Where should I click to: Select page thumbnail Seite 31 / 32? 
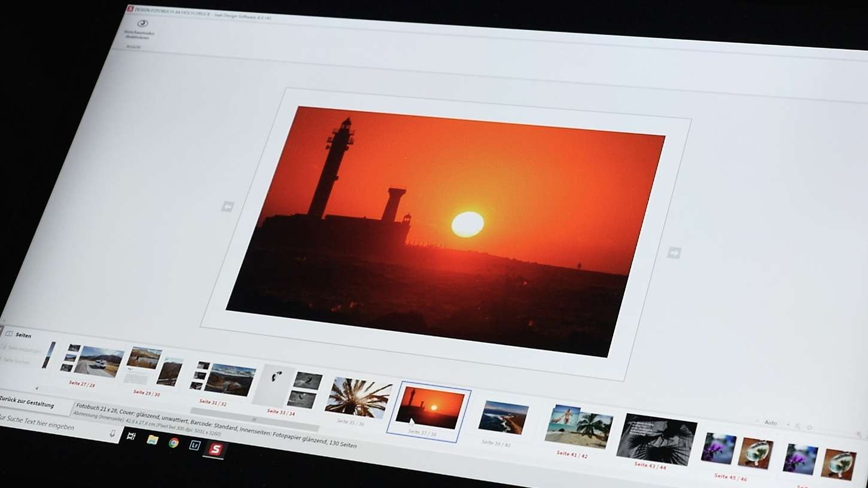(x=223, y=378)
